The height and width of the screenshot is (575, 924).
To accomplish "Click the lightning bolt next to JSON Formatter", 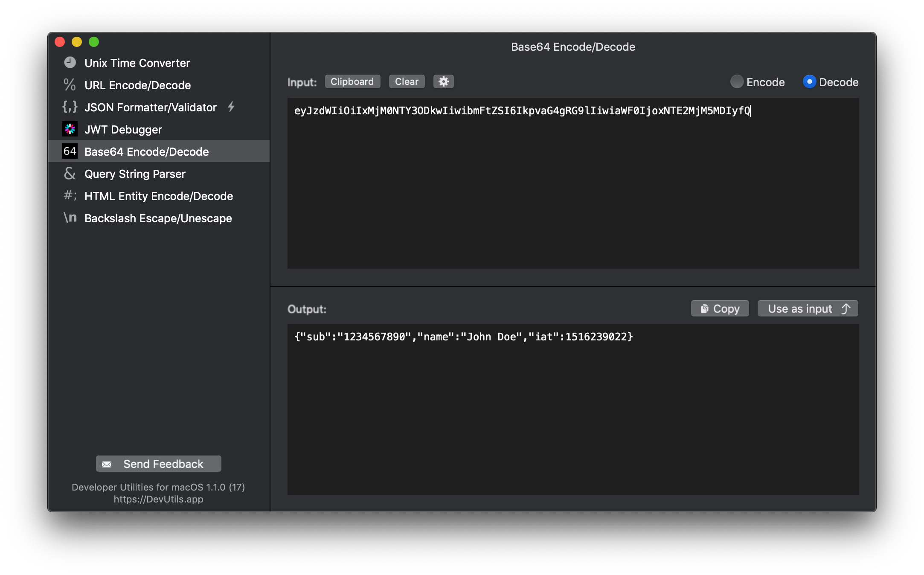I will (231, 107).
